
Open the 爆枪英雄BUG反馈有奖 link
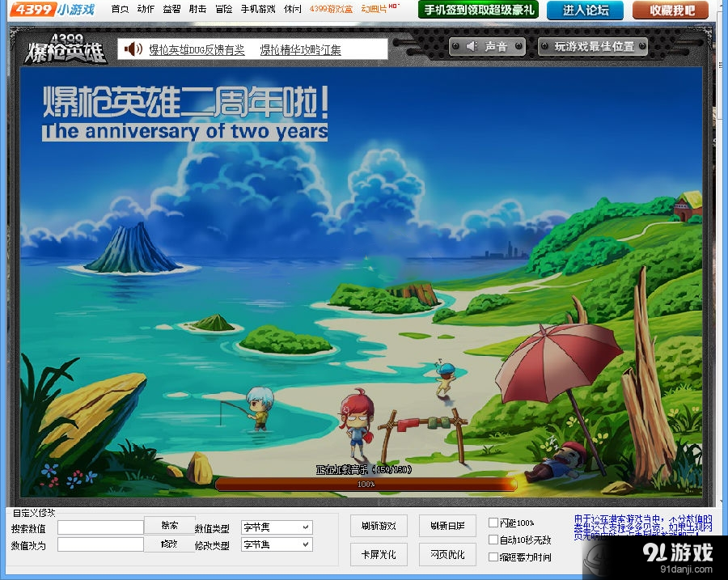click(197, 49)
